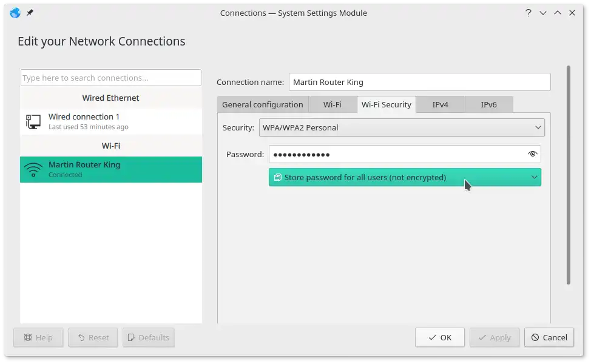
Task: Click the floppy disk icon in password storage option
Action: pyautogui.click(x=277, y=177)
